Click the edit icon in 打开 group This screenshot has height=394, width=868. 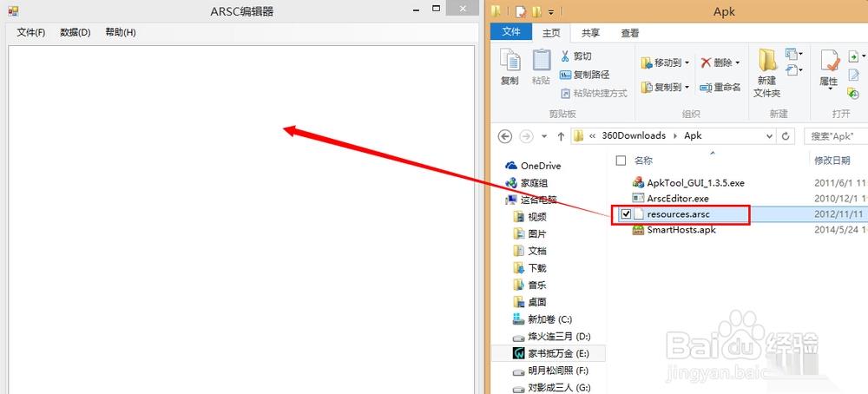pyautogui.click(x=853, y=76)
